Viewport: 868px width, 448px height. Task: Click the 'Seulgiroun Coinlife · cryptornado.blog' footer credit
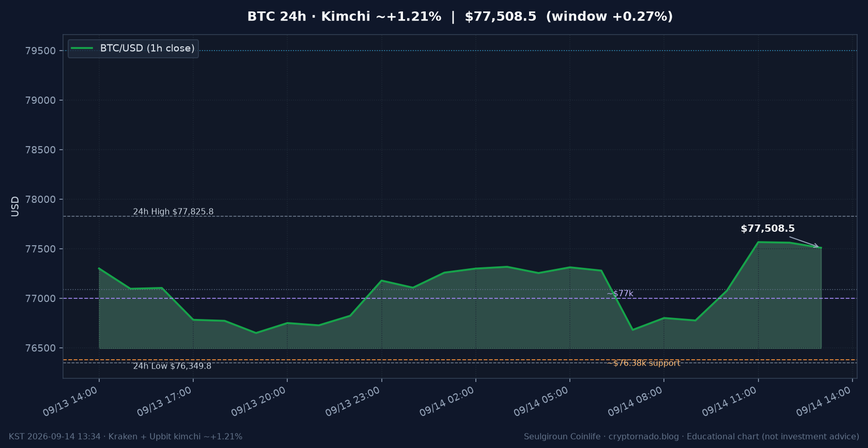(602, 437)
